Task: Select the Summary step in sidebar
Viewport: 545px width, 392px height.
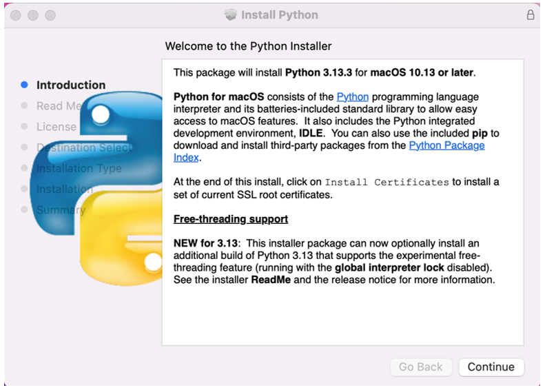Action: point(61,210)
